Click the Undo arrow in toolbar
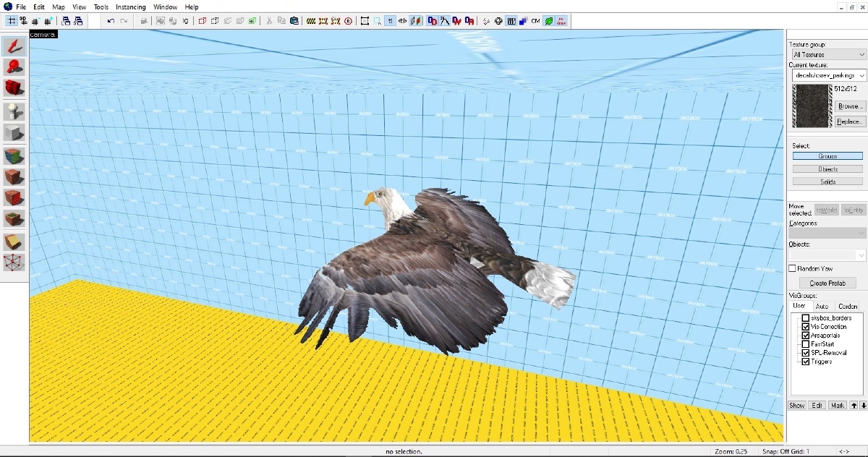Viewport: 868px width, 457px height. pyautogui.click(x=111, y=21)
